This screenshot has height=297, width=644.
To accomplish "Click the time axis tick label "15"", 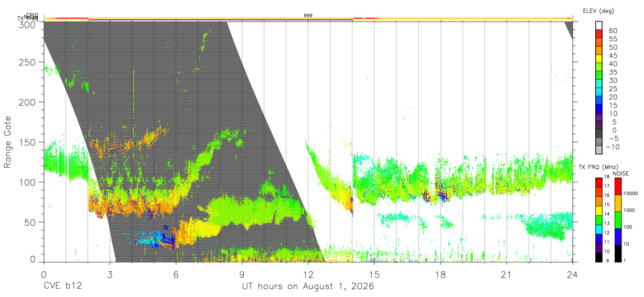I will pyautogui.click(x=374, y=275).
